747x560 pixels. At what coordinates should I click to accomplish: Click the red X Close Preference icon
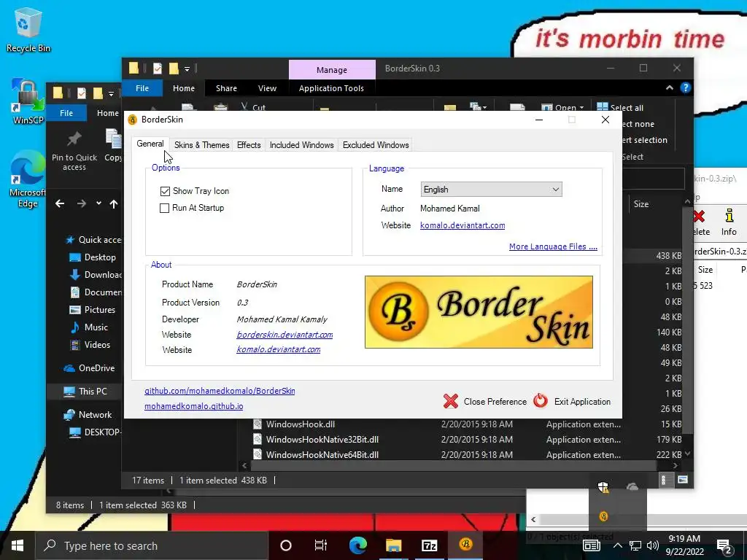(x=450, y=402)
